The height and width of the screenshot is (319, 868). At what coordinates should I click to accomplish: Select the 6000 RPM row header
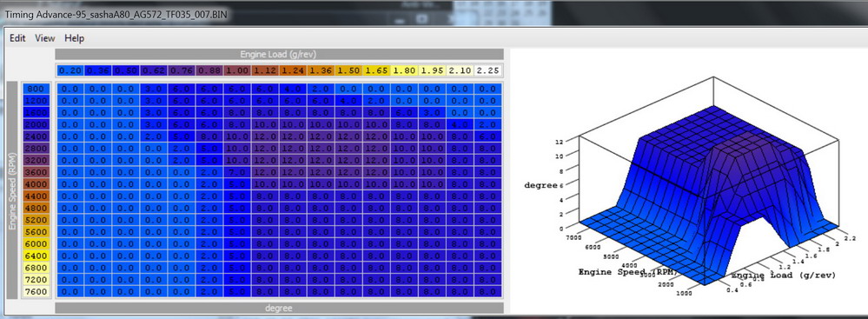pyautogui.click(x=36, y=243)
